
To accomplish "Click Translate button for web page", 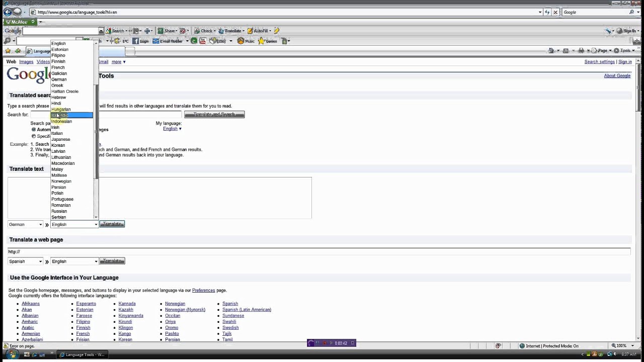I will [x=112, y=261].
